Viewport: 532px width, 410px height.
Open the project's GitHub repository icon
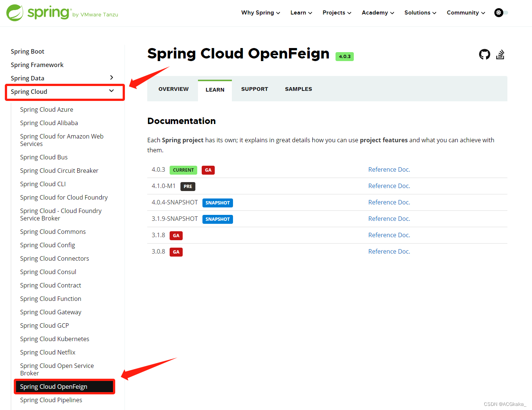pos(485,54)
